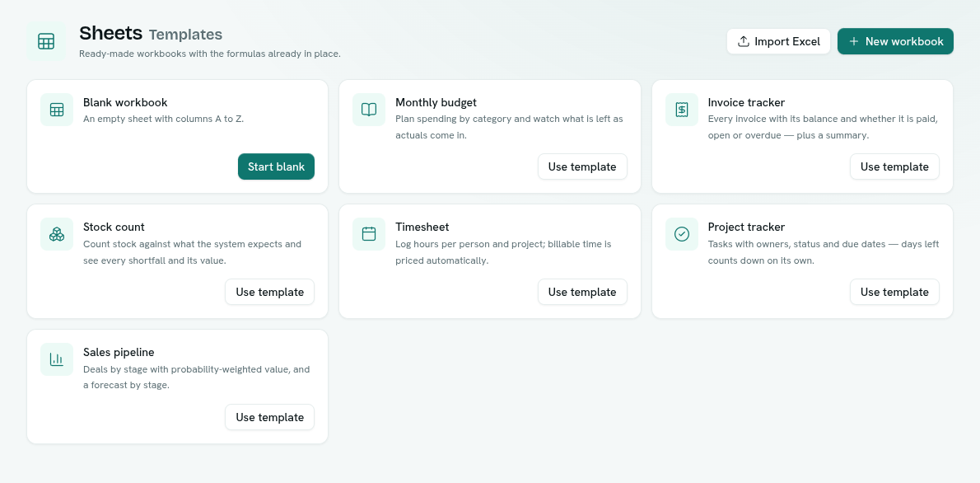Click the 'Timesheet' card title
Image resolution: width=980 pixels, height=483 pixels.
(x=422, y=227)
